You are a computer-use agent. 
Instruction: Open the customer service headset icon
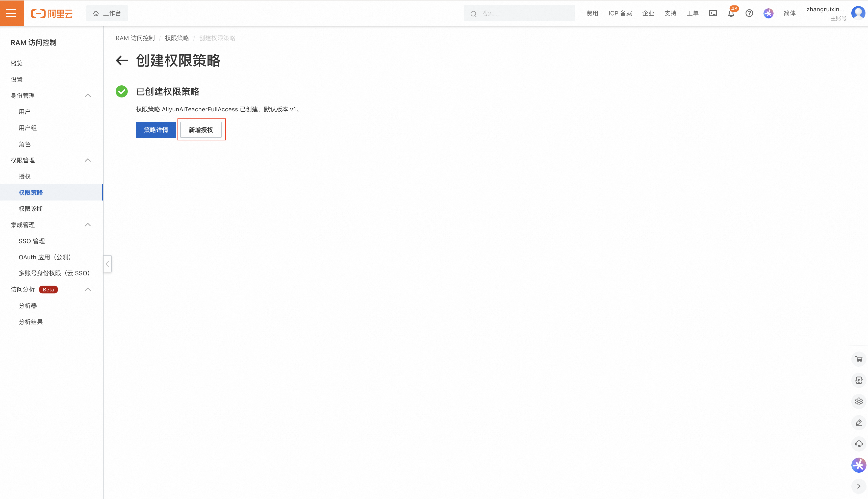(x=858, y=444)
